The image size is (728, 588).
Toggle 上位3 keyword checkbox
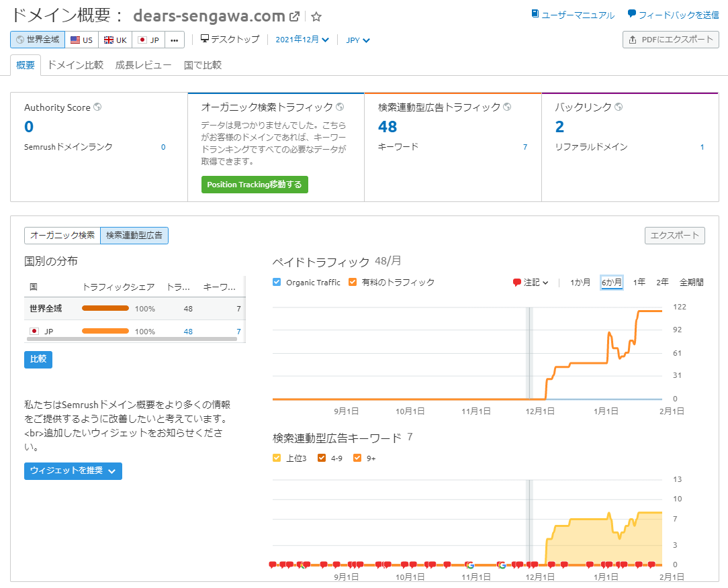click(x=277, y=458)
